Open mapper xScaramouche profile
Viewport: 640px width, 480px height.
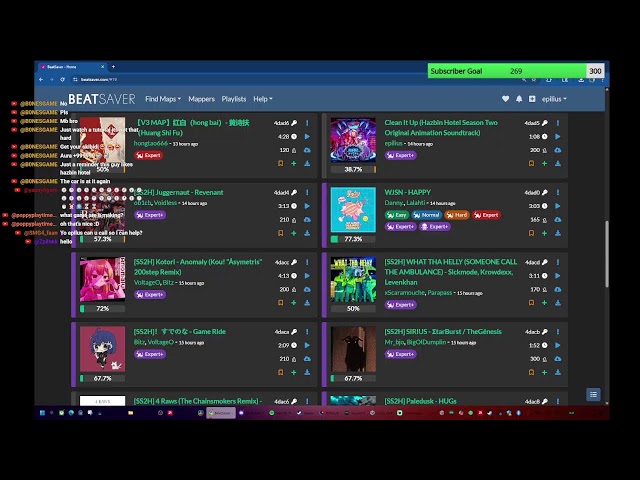click(x=404, y=293)
